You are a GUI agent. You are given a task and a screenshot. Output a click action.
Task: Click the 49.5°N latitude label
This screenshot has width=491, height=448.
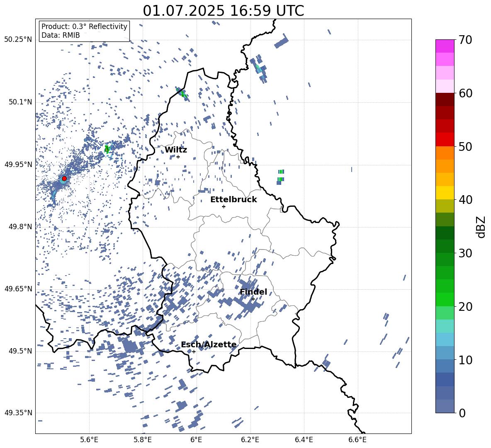21,351
